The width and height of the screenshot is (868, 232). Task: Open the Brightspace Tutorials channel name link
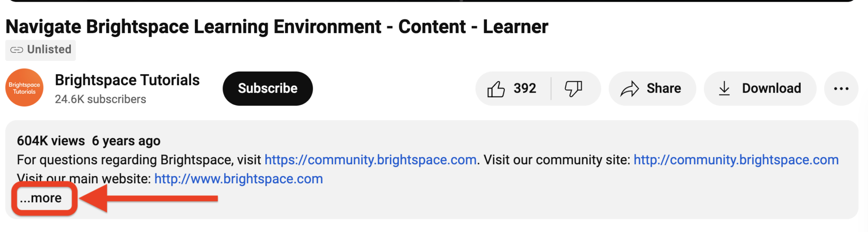tap(127, 80)
